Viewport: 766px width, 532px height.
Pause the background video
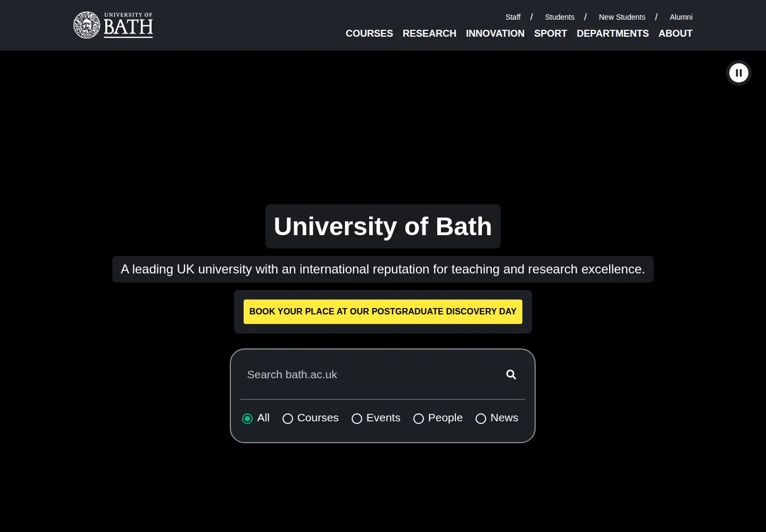point(739,73)
